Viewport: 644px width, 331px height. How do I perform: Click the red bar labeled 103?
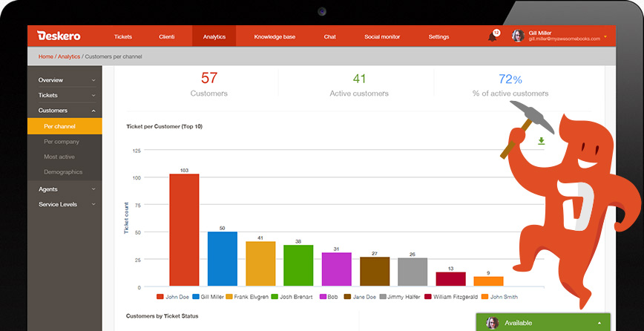pyautogui.click(x=184, y=230)
